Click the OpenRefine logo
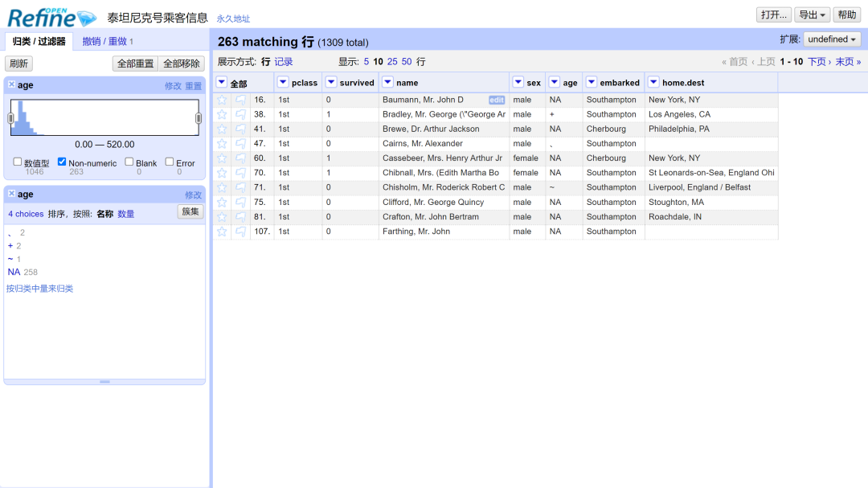 (51, 17)
